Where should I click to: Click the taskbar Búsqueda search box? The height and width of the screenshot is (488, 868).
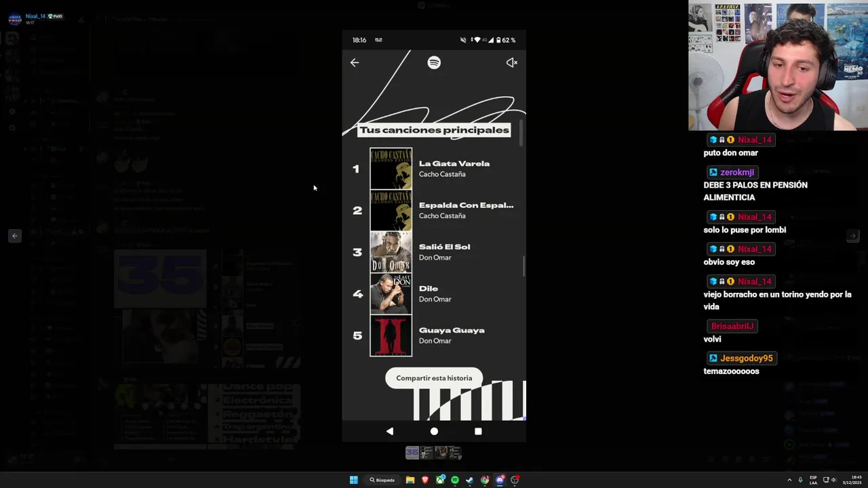coord(382,480)
